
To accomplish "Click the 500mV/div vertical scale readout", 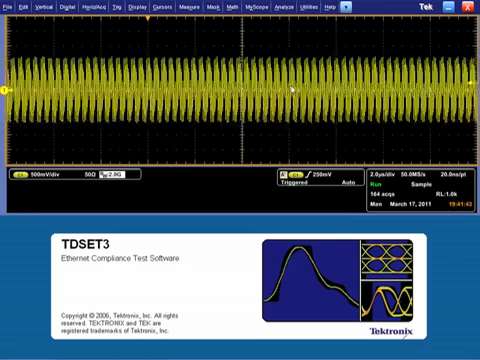I will tap(45, 174).
